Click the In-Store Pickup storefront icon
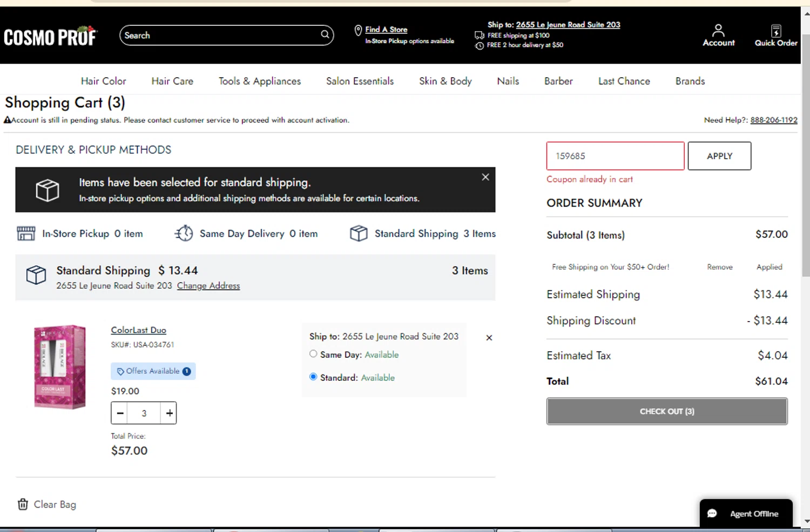 [26, 233]
